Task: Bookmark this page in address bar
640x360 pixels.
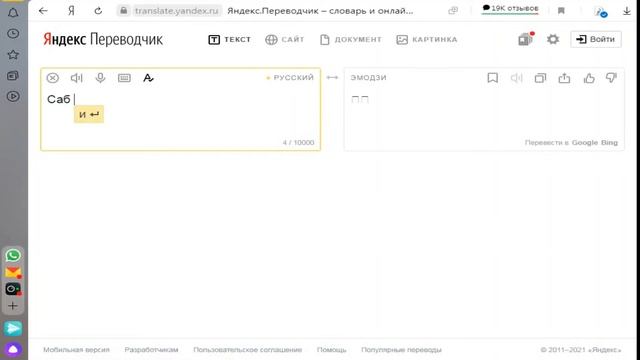Action: pos(561,11)
